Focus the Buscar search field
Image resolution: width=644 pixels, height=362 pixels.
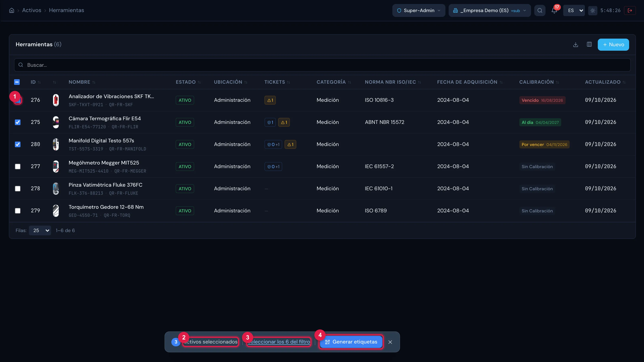click(322, 65)
